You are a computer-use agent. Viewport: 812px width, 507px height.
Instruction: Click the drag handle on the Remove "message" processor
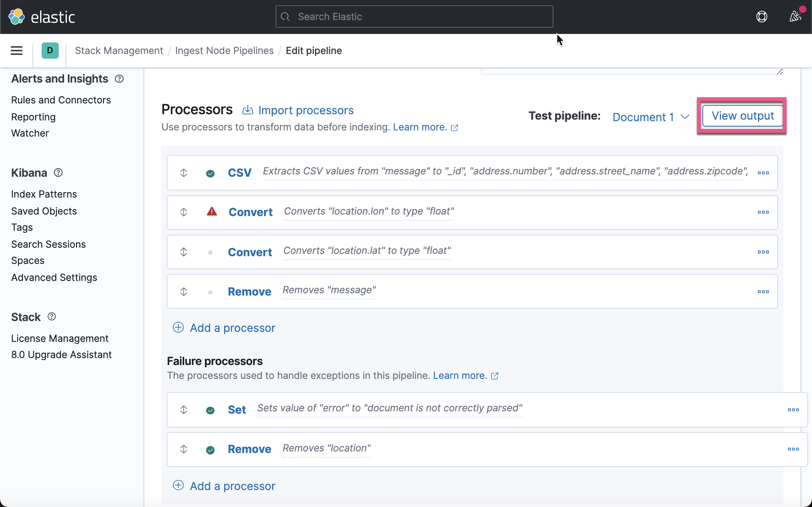(x=184, y=292)
